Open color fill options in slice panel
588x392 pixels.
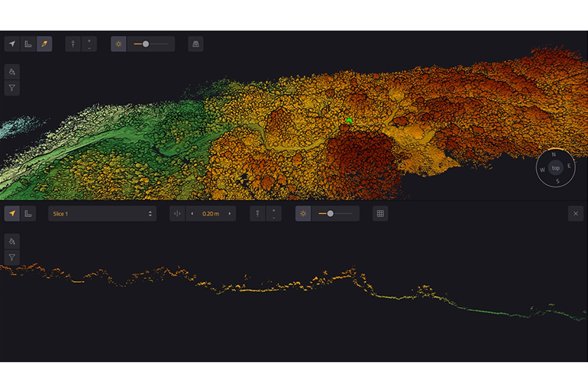pyautogui.click(x=12, y=241)
